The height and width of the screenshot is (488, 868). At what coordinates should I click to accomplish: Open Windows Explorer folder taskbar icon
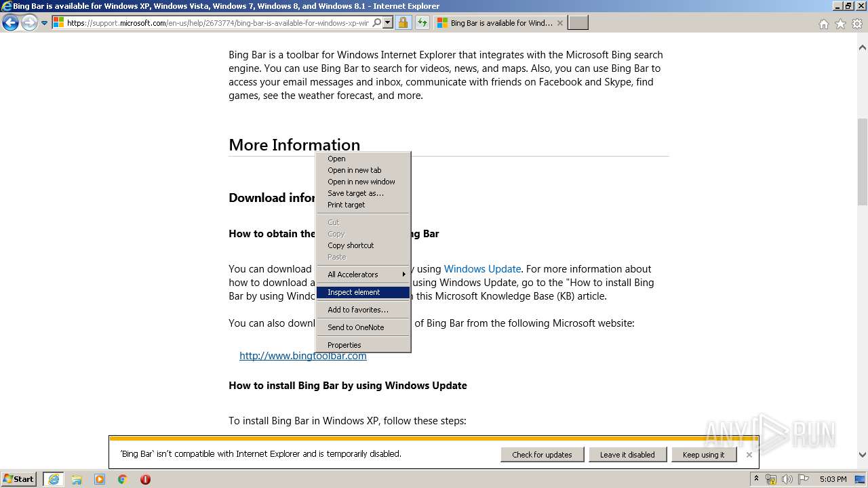[77, 479]
